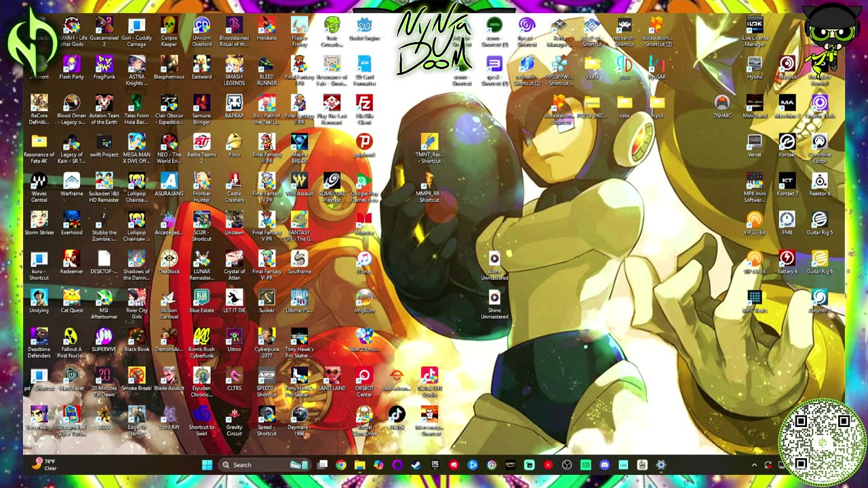This screenshot has width=868, height=488.
Task: Open the iTunes desktop shortcut
Action: coord(364,263)
